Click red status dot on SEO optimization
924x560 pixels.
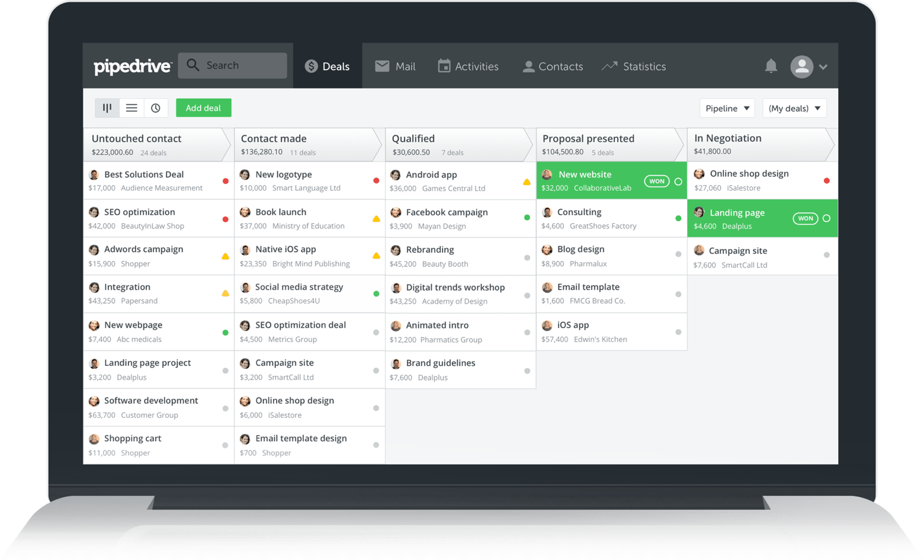226,219
